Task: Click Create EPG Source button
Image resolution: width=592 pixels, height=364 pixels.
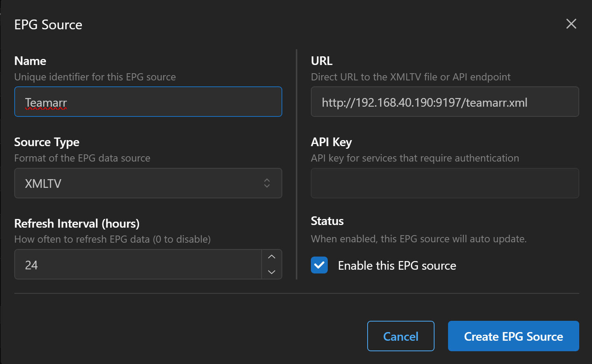Action: coord(513,336)
